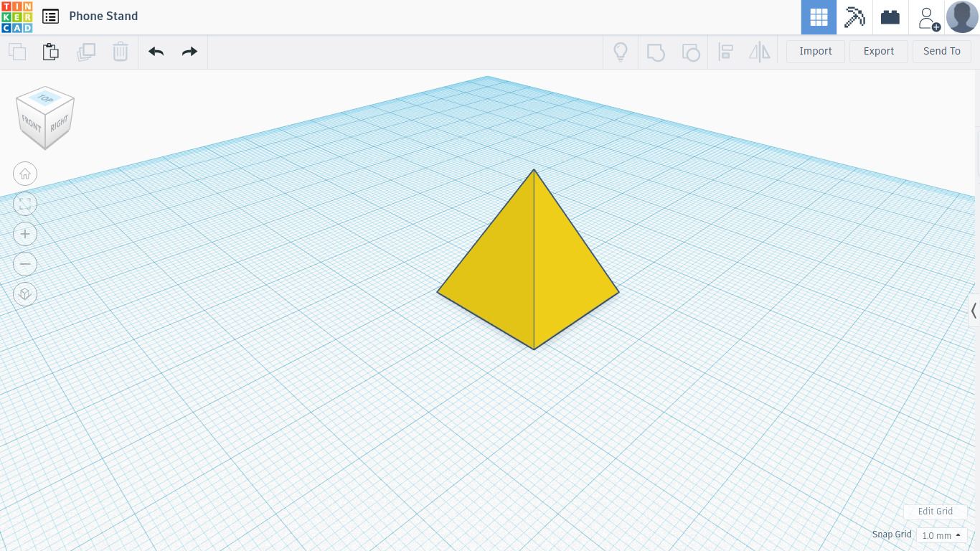Open the Snap Grid 1.0 mm dropdown

(941, 535)
